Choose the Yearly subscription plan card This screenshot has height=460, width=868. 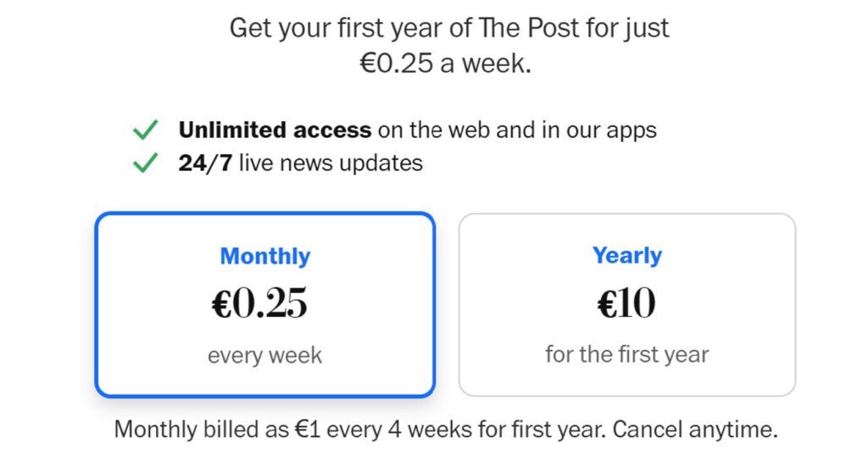coord(627,305)
